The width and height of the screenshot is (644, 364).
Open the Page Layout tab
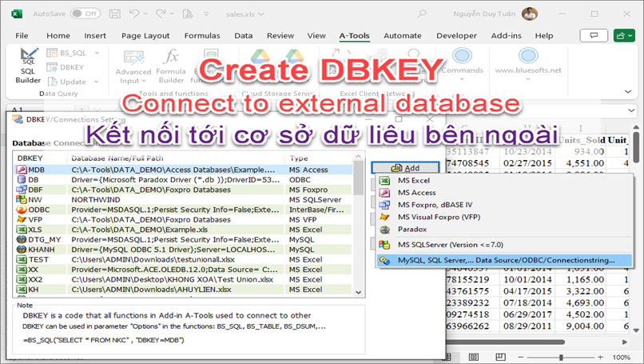(145, 36)
